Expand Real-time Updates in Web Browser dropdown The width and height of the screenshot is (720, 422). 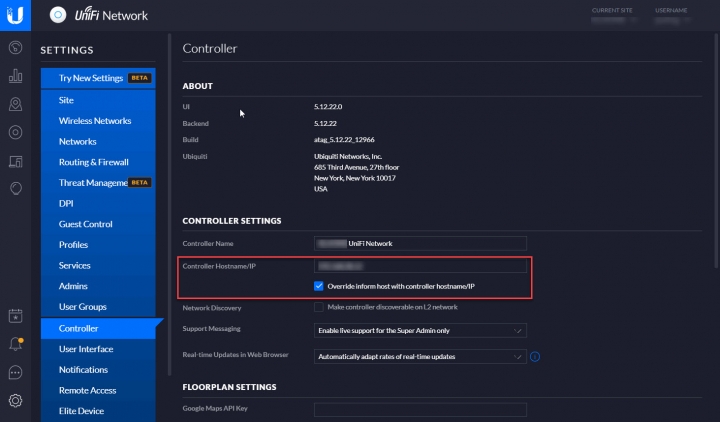tap(420, 357)
